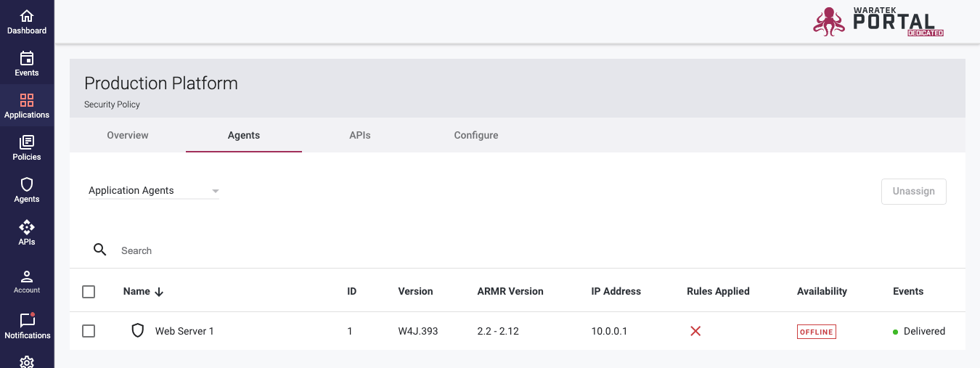Screen dimensions: 980x368
Task: Click the OFFLINE availability badge
Action: coord(817,332)
